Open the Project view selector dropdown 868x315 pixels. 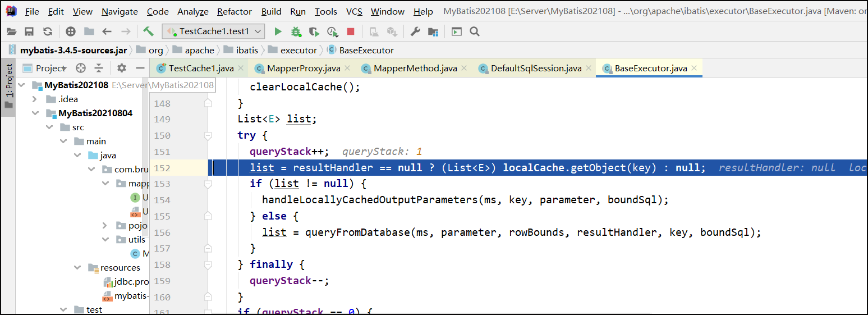tap(45, 68)
